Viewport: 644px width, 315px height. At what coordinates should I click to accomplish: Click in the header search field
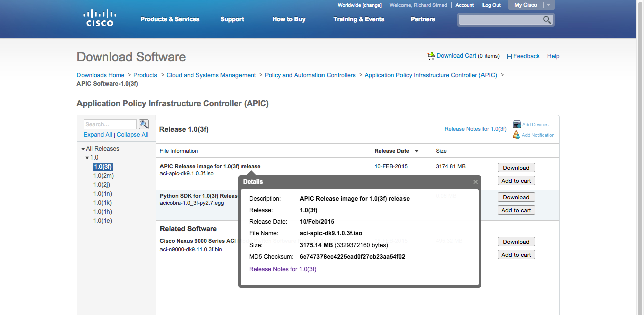click(x=501, y=20)
